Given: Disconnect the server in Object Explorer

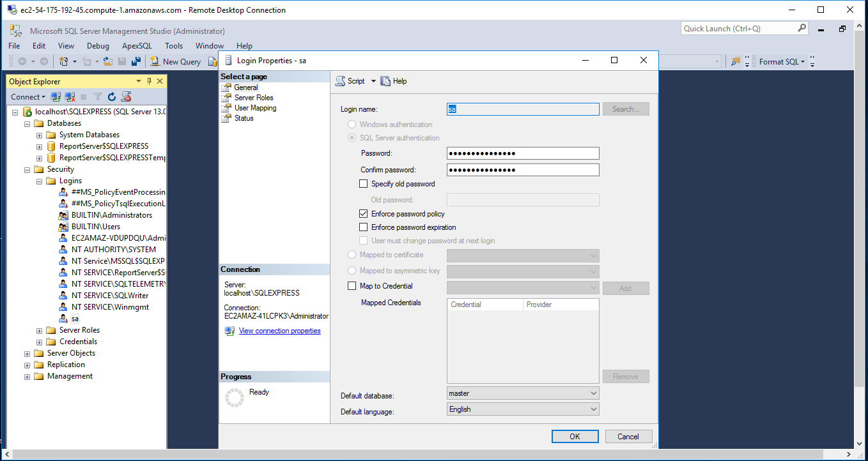Looking at the screenshot, I should pos(70,96).
